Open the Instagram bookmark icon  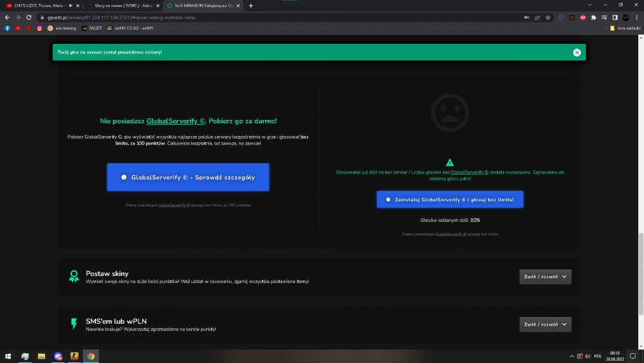(x=39, y=28)
